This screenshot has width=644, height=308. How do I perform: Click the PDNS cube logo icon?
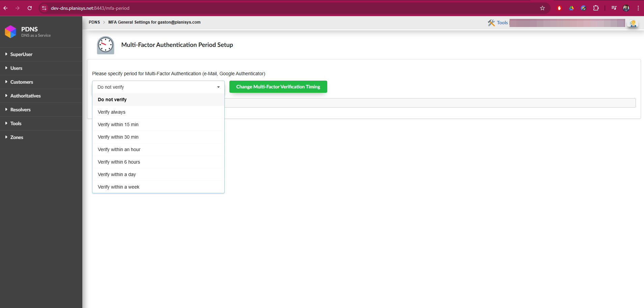click(10, 32)
